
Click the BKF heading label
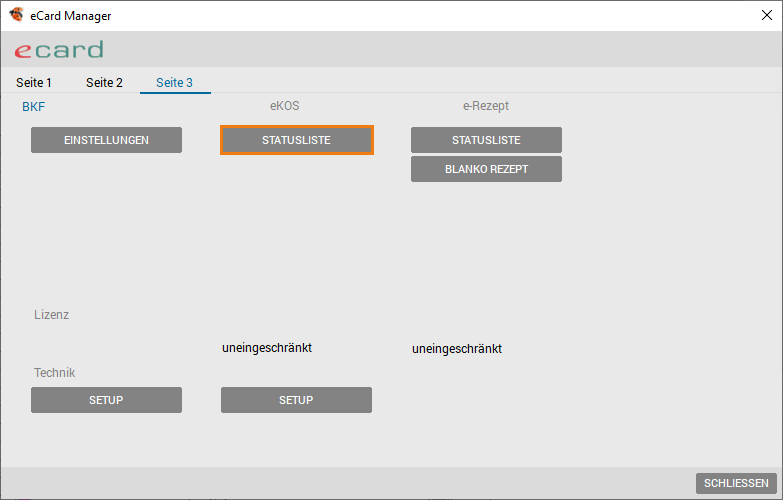(x=33, y=106)
